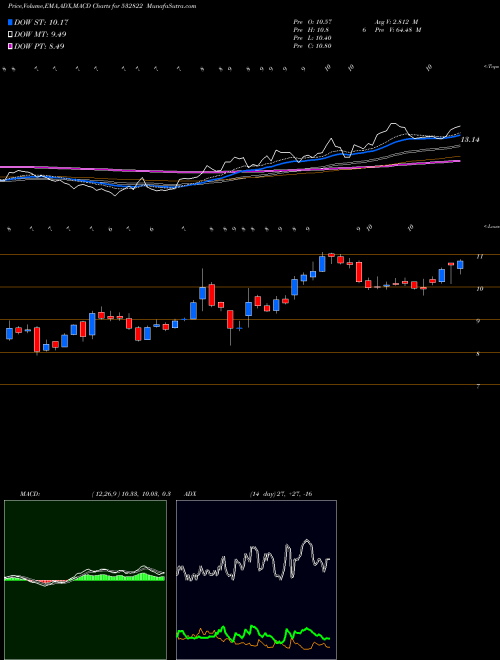Click price axis label 10
Image resolution: width=500 pixels, height=660 pixels.
point(480,289)
